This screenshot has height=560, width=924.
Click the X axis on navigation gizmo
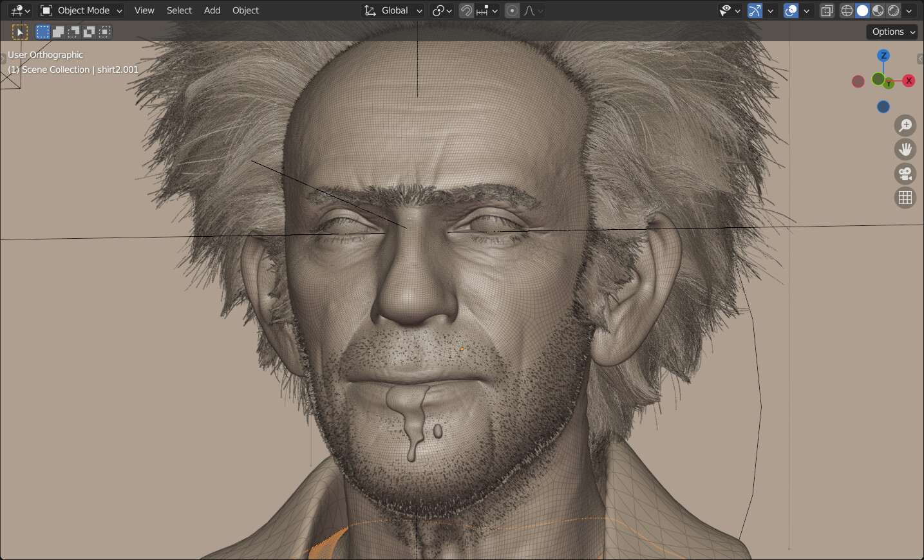click(909, 80)
